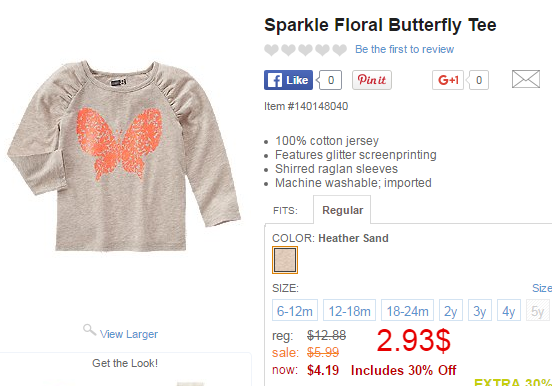
Task: Select the Heather Sand color swatch
Action: (285, 260)
